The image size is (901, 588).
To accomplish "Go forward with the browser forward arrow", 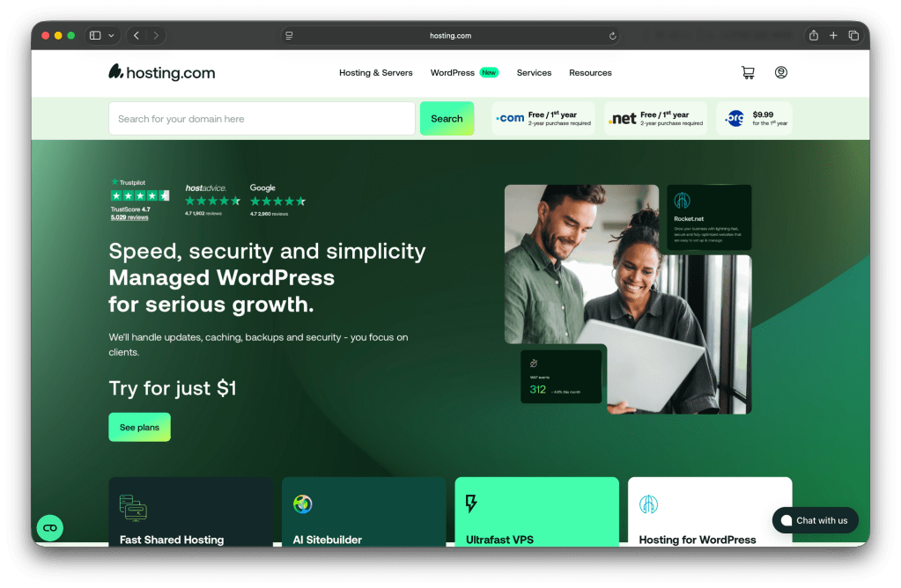I will pos(156,35).
